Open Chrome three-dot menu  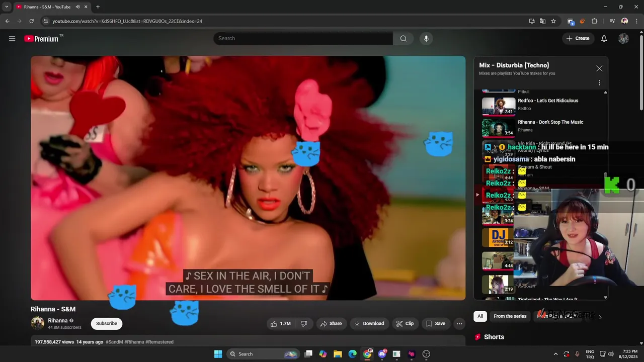coord(636,21)
